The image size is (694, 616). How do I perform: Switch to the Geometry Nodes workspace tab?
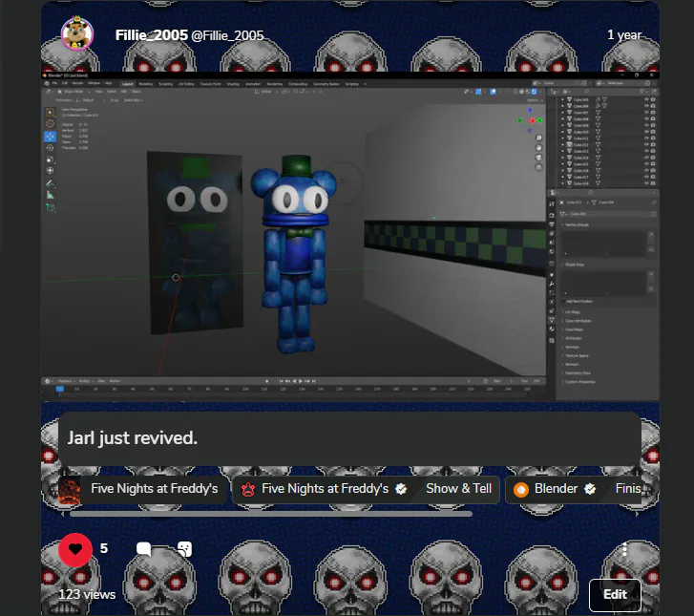pyautogui.click(x=326, y=84)
